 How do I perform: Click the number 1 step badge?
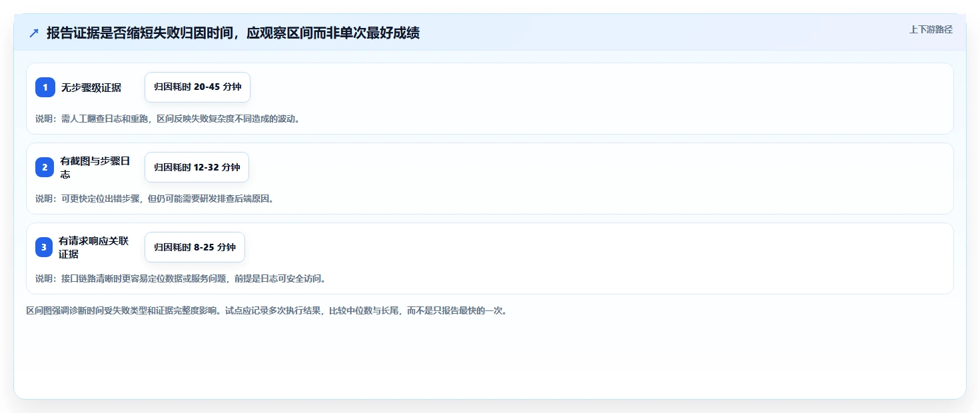click(45, 87)
